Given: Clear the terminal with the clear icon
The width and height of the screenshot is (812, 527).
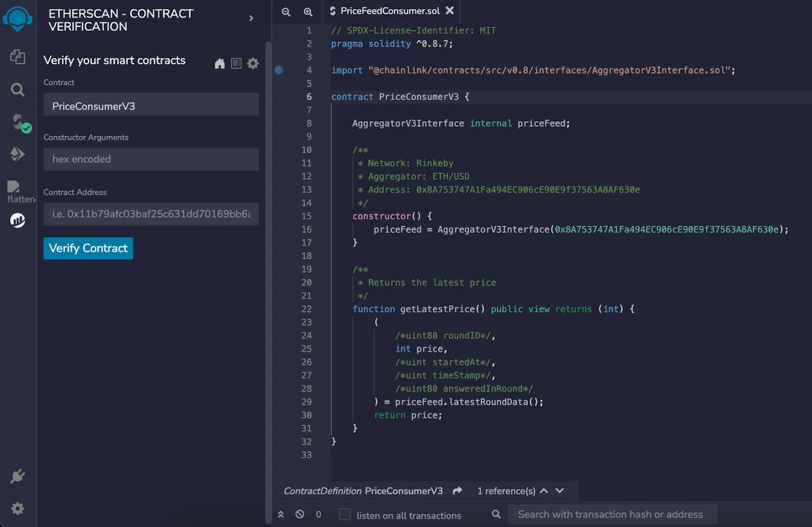Looking at the screenshot, I should tap(300, 514).
